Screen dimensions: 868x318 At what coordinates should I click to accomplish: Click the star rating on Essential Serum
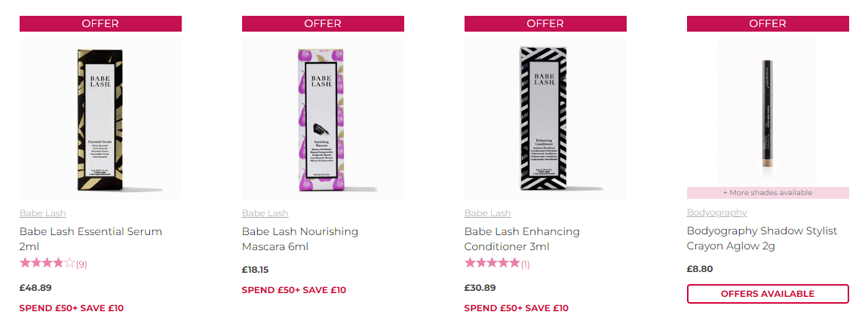click(x=47, y=264)
